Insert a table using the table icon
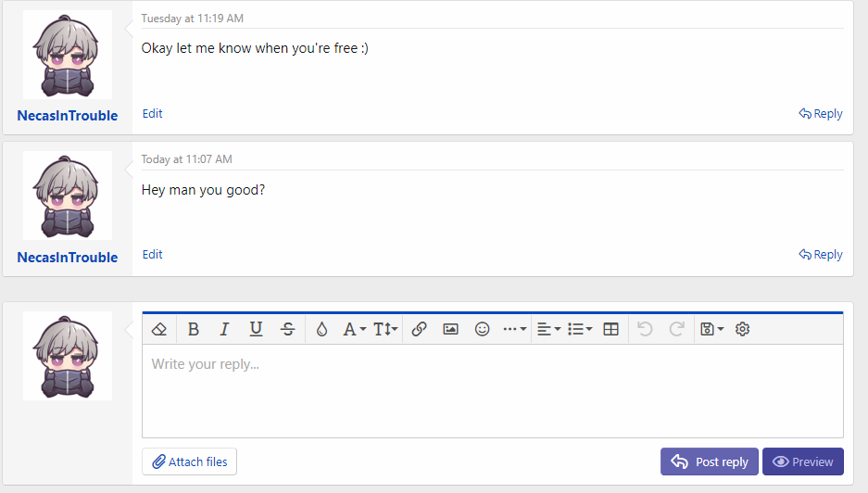Screen dimensions: 868x493 (x=610, y=329)
